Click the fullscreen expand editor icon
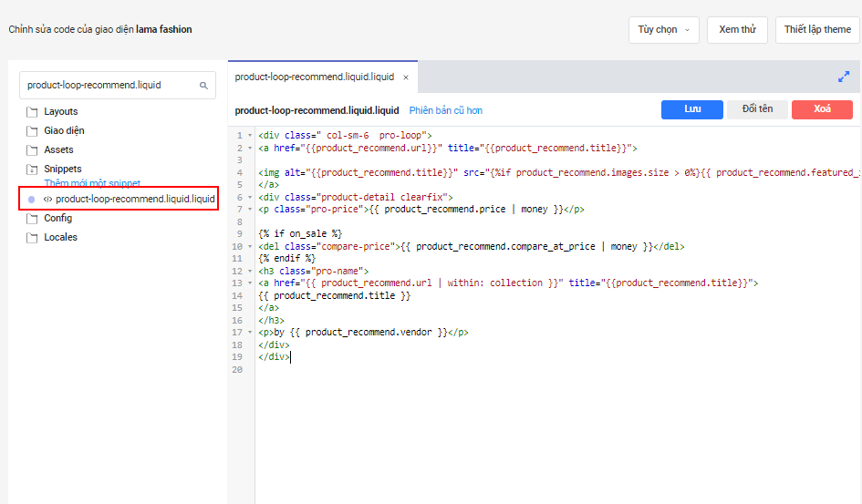 coord(844,77)
